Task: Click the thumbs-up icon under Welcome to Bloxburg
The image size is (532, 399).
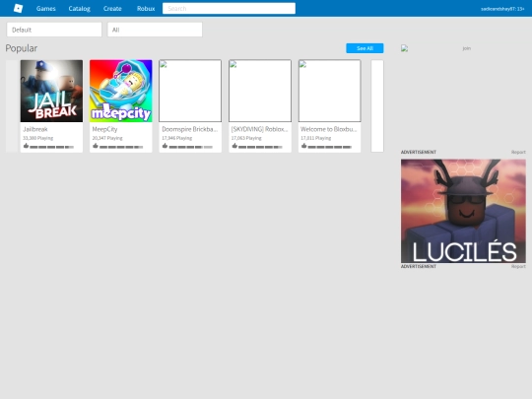Action: coord(304,146)
